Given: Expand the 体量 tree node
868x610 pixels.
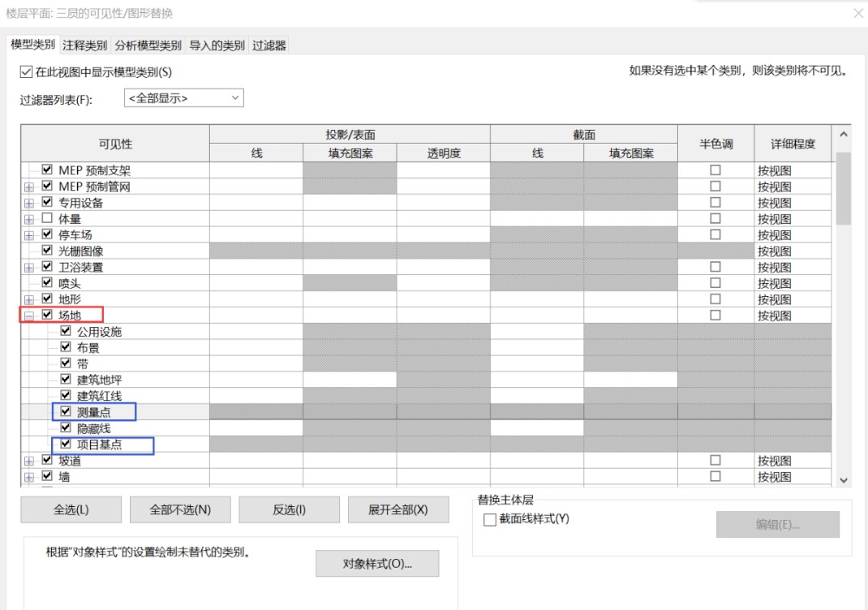Looking at the screenshot, I should coord(29,219).
